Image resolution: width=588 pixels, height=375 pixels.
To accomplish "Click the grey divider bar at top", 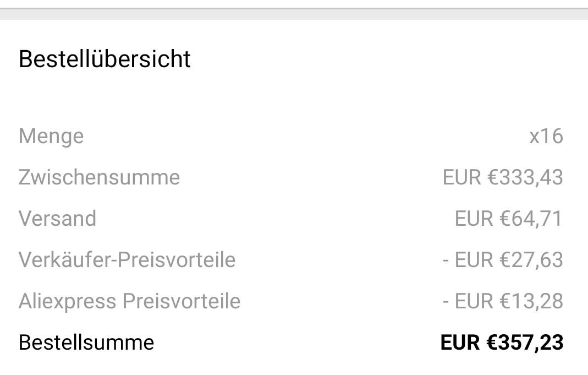I will coord(294,14).
